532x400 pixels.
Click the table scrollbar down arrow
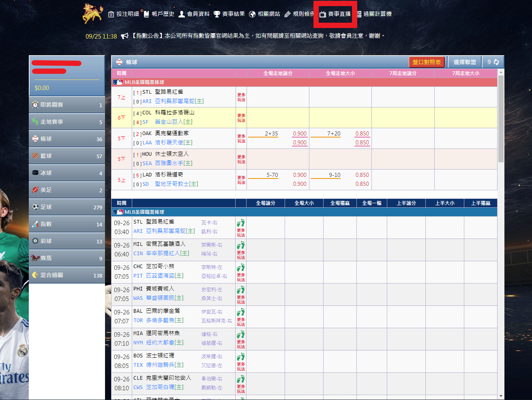tap(501, 396)
